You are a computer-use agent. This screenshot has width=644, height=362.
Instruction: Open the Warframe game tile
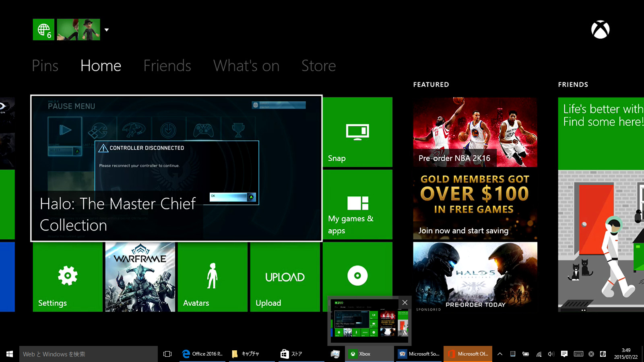tap(140, 277)
